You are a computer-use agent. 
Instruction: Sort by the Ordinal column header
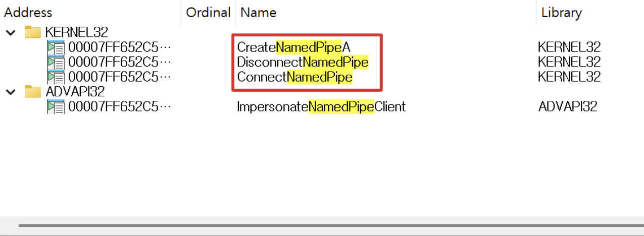(x=208, y=13)
